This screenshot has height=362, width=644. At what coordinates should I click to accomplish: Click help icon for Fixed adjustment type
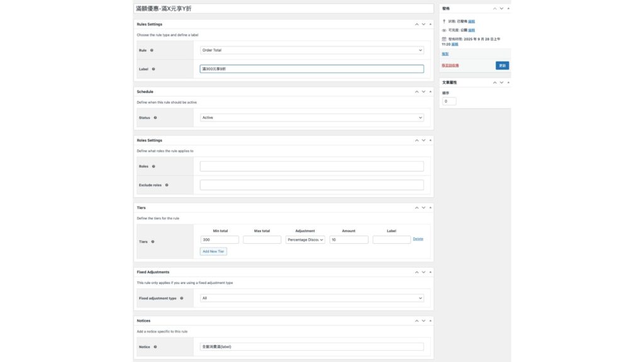pyautogui.click(x=182, y=299)
